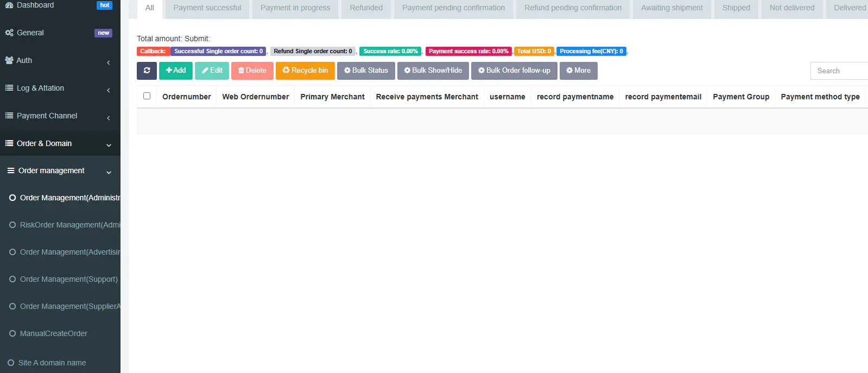The width and height of the screenshot is (868, 373).
Task: Click the hot badge on Dashboard
Action: point(105,5)
